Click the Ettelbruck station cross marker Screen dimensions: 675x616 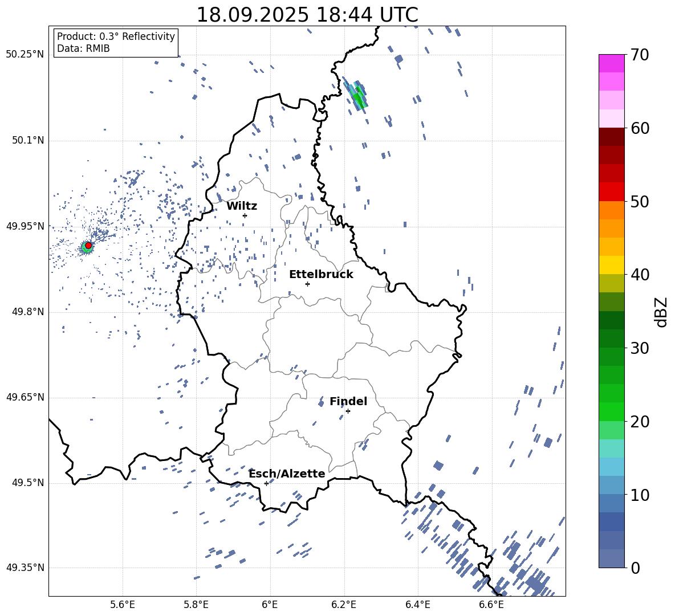tap(307, 284)
